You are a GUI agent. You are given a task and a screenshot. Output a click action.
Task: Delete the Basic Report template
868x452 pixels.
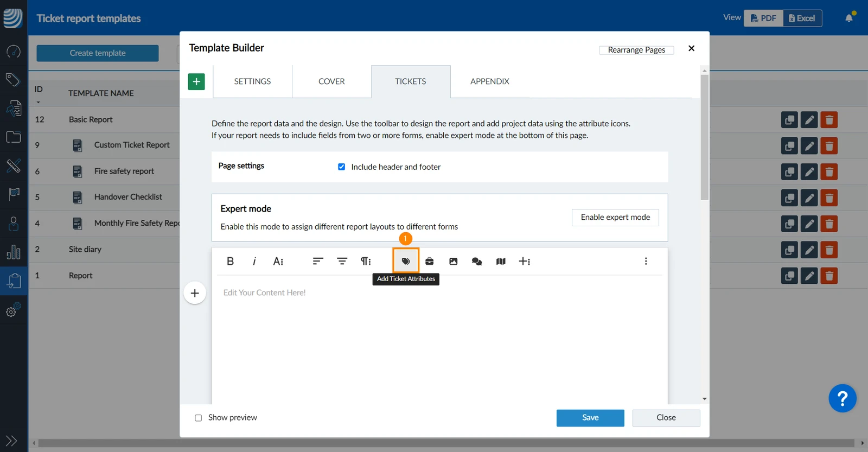click(x=829, y=119)
